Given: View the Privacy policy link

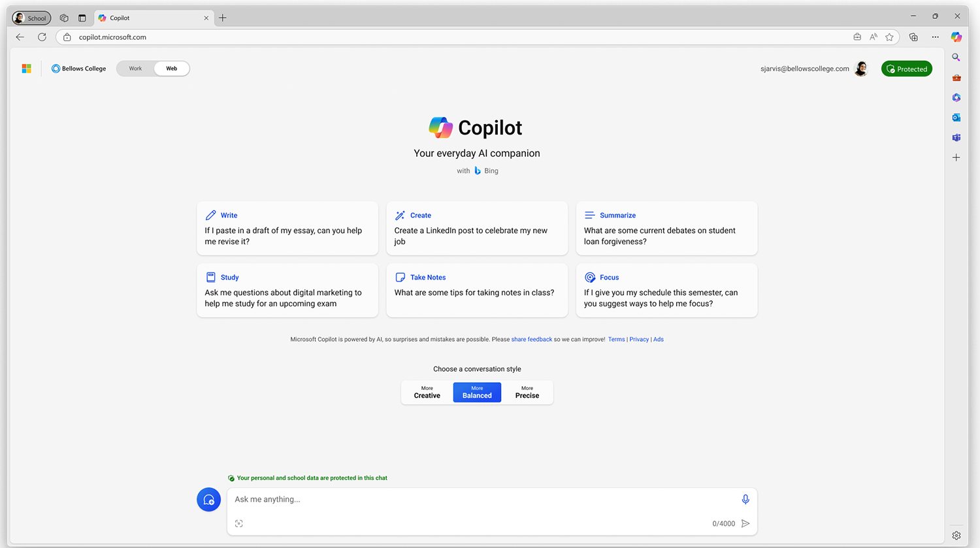Looking at the screenshot, I should 639,339.
